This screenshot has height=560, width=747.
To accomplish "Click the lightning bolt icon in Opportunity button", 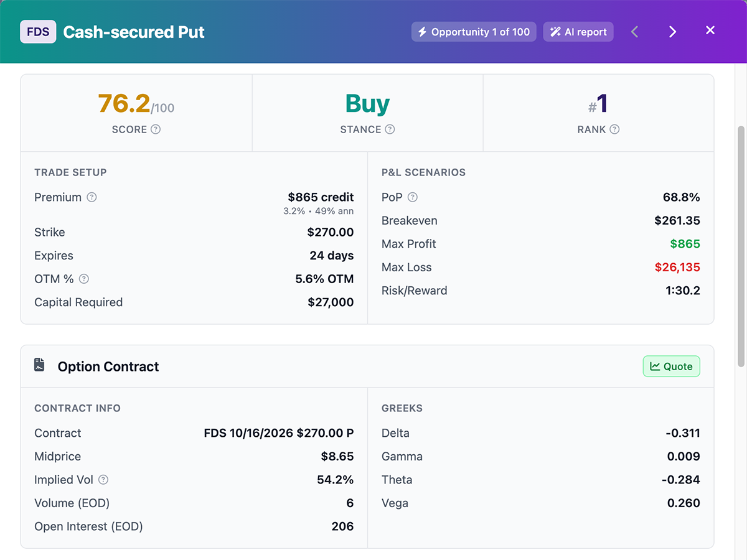I will (x=422, y=32).
